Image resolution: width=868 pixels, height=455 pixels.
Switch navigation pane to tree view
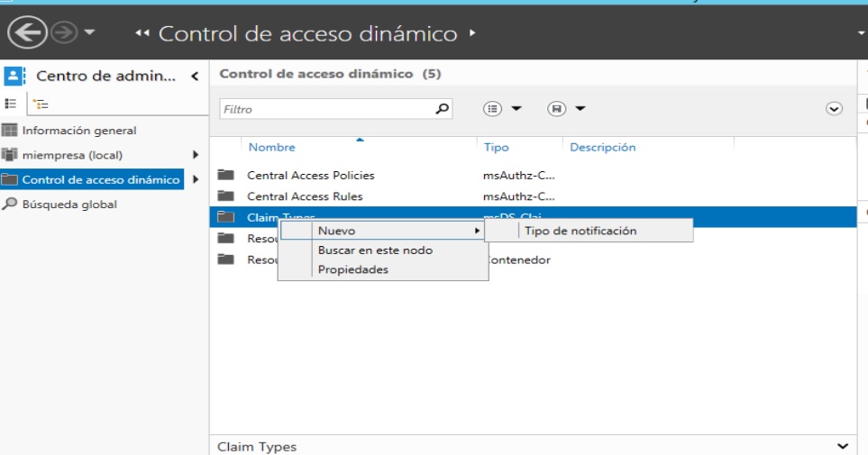[x=41, y=104]
